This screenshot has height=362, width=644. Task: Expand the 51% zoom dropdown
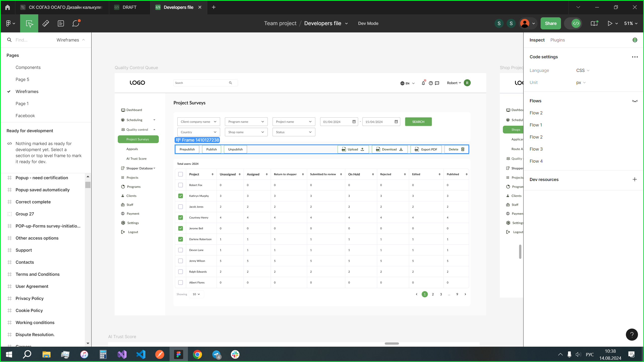pyautogui.click(x=630, y=23)
